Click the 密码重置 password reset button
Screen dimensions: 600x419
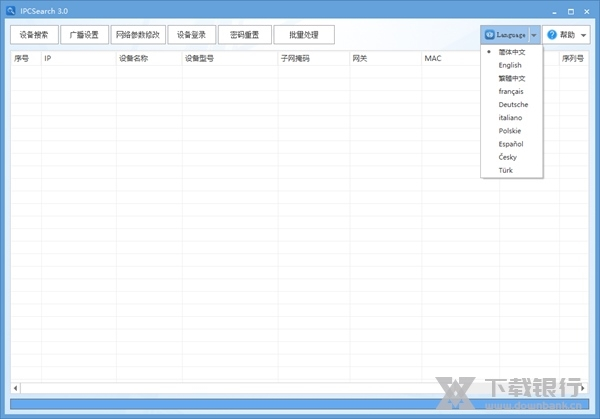[245, 35]
